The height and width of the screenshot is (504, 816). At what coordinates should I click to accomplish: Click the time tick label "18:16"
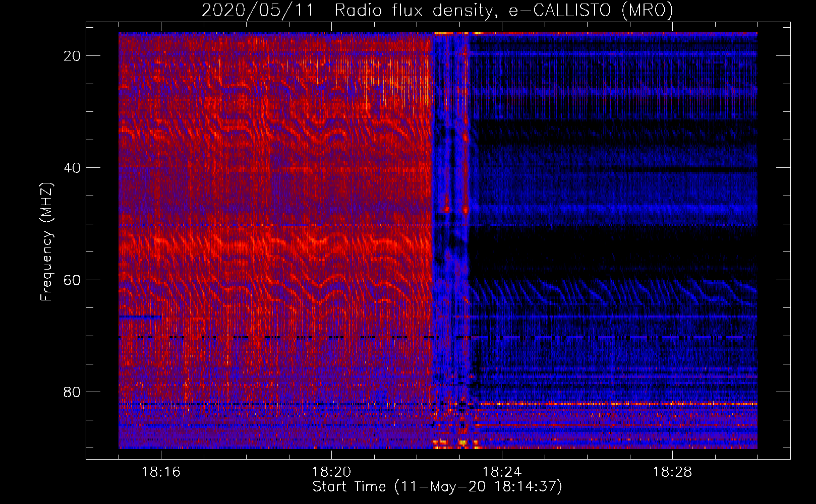tap(161, 472)
